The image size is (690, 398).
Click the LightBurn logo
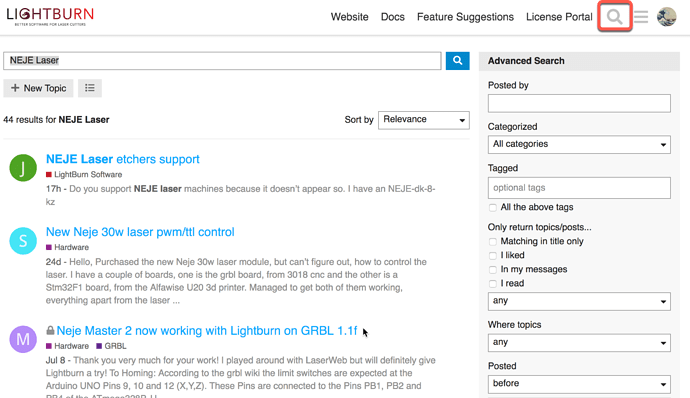click(50, 16)
